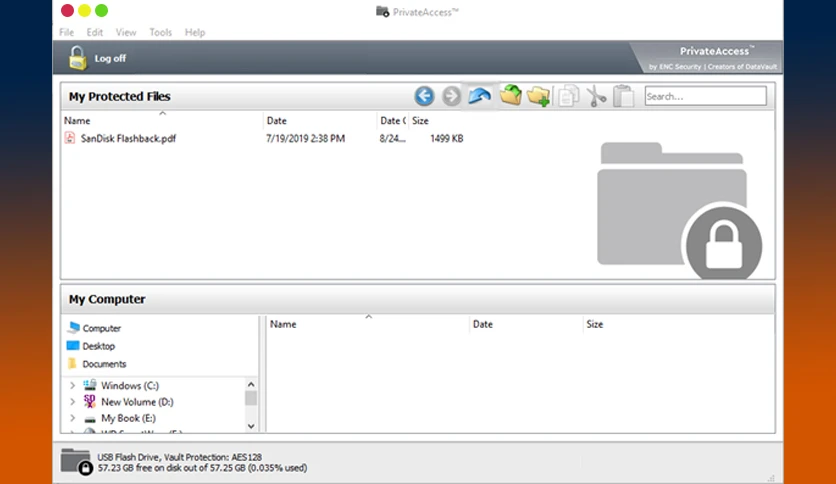
Task: Click the New Volume (D:) SD icon
Action: tap(90, 401)
